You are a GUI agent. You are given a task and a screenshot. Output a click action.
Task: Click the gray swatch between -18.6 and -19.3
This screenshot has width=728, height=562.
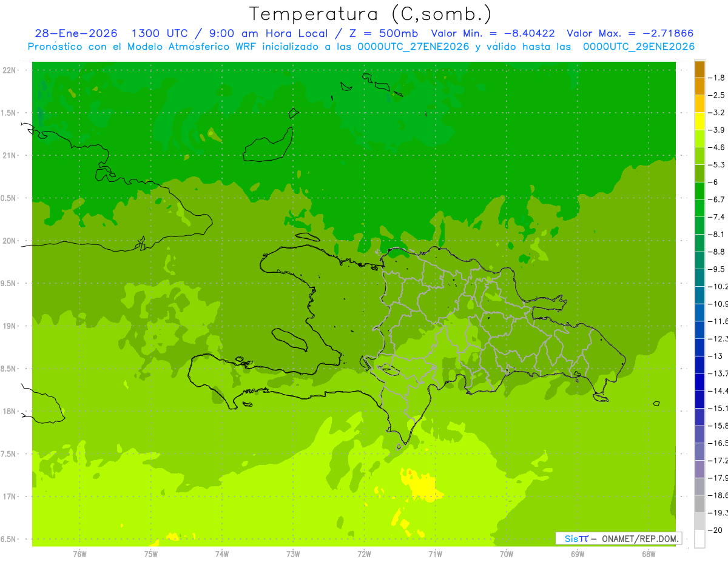699,504
